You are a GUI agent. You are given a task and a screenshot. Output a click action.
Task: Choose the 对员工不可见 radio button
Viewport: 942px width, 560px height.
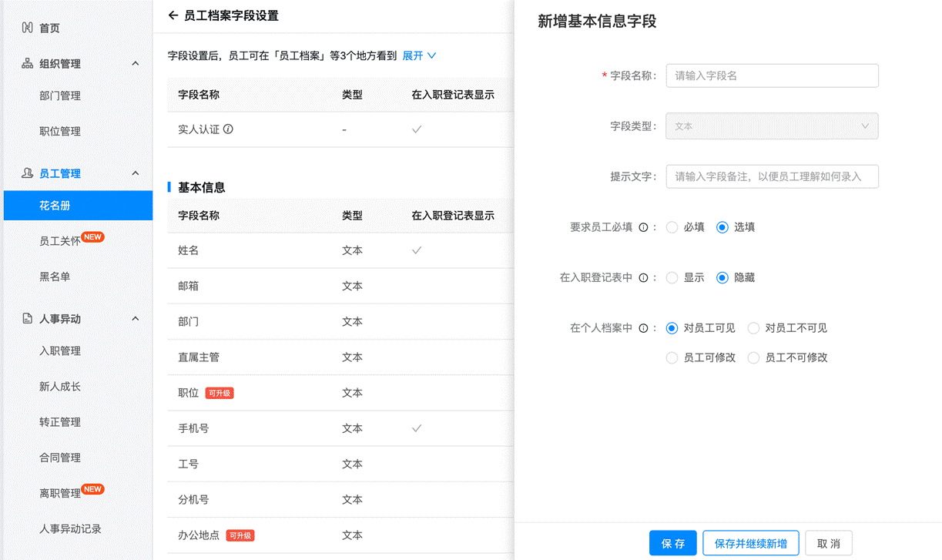[x=753, y=328]
